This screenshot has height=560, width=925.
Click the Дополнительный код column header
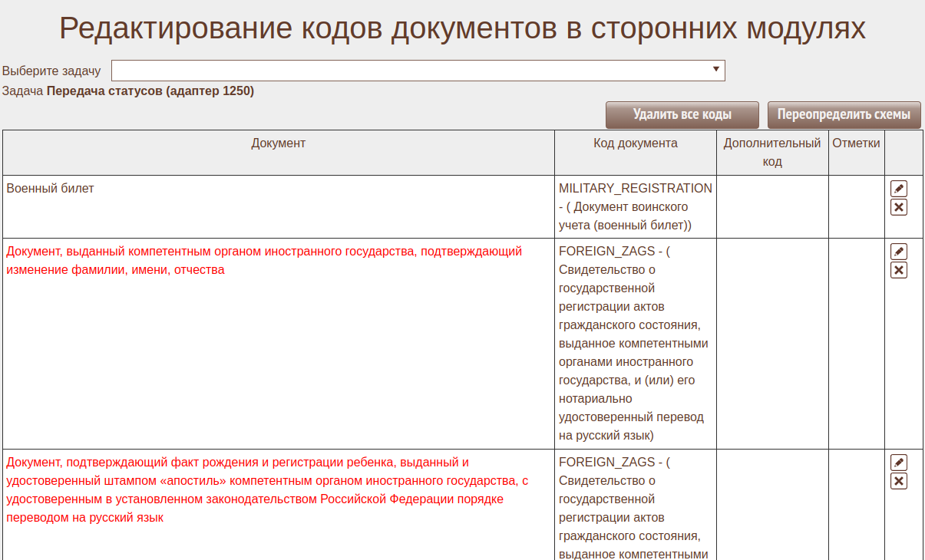[771, 152]
